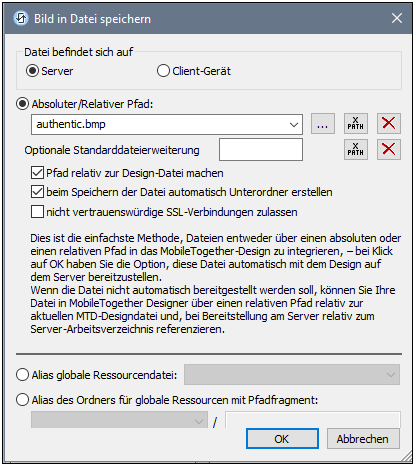Click the Pfadfragment input field after the slash

[x=313, y=420]
